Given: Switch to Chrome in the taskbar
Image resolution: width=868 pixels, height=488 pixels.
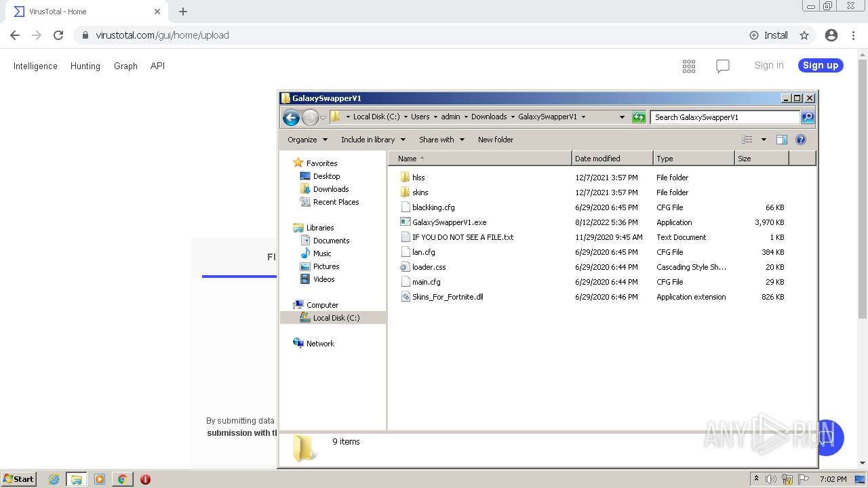Looking at the screenshot, I should tap(122, 479).
